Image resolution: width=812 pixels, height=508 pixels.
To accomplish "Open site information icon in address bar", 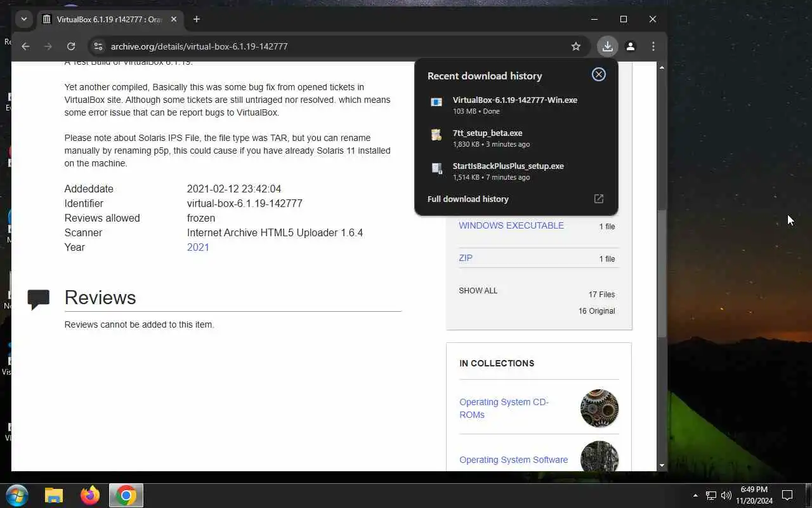I will tap(97, 46).
